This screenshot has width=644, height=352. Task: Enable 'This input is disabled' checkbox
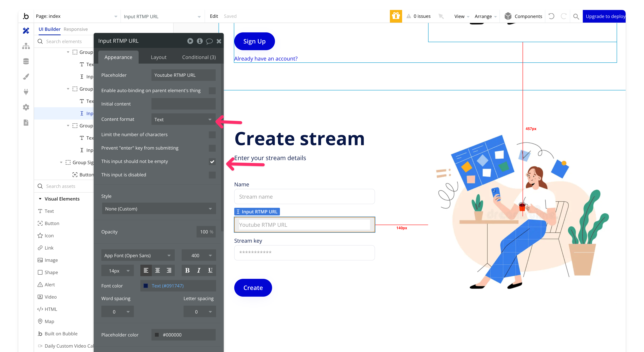pyautogui.click(x=212, y=175)
